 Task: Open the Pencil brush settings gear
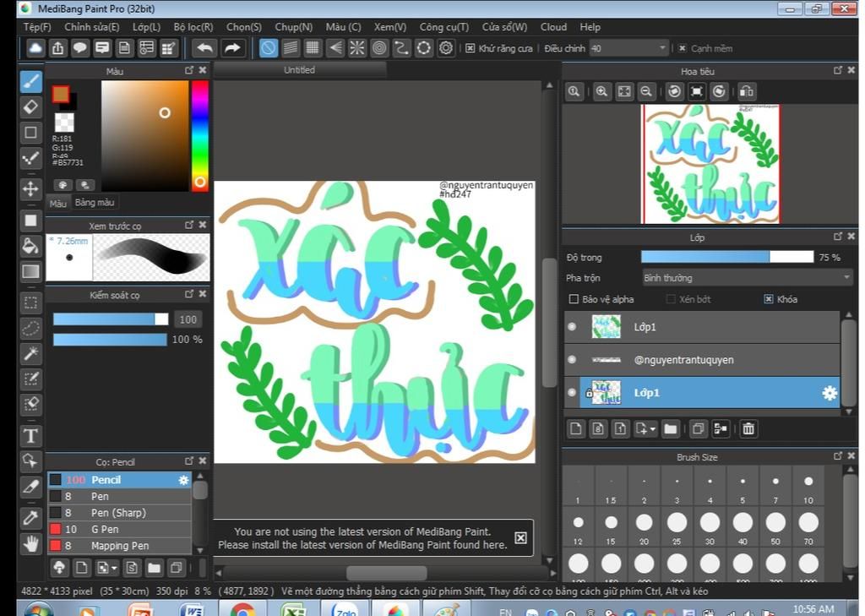tap(183, 480)
